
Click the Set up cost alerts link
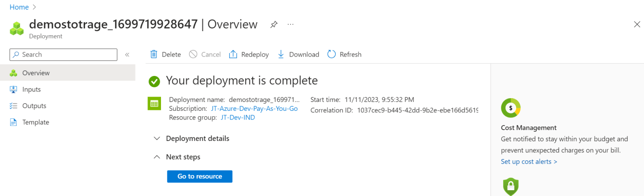pos(529,162)
